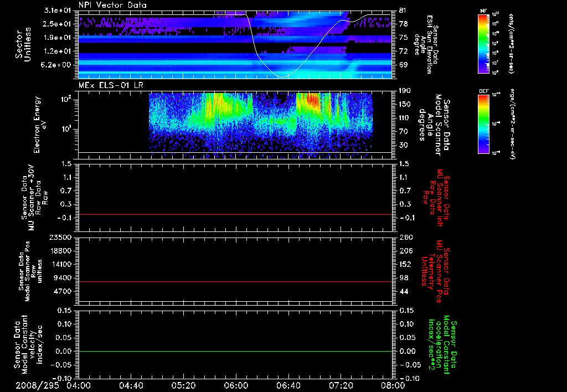Select the 69 sun elevation tick label
567x392 pixels.
404,65
